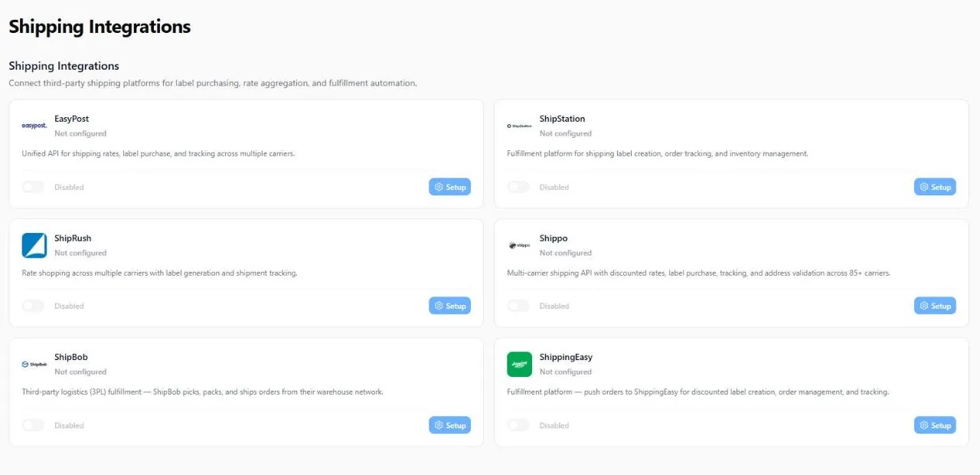Click the ShipBob card title

click(71, 357)
